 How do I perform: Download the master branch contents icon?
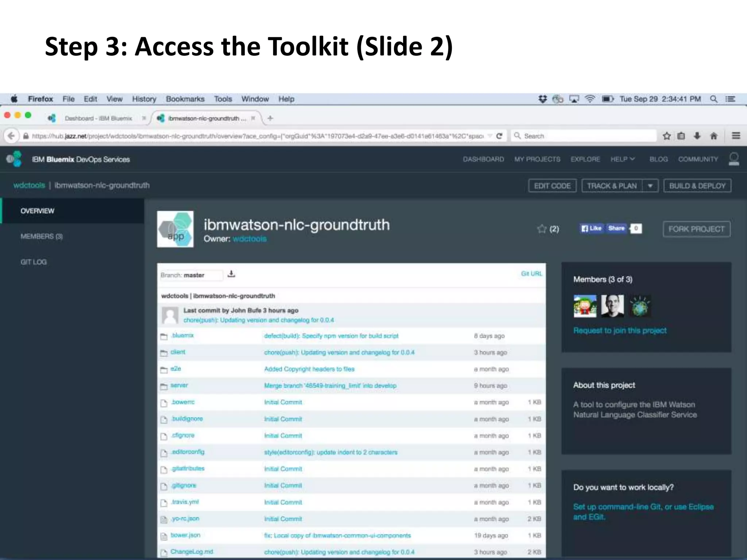click(231, 274)
